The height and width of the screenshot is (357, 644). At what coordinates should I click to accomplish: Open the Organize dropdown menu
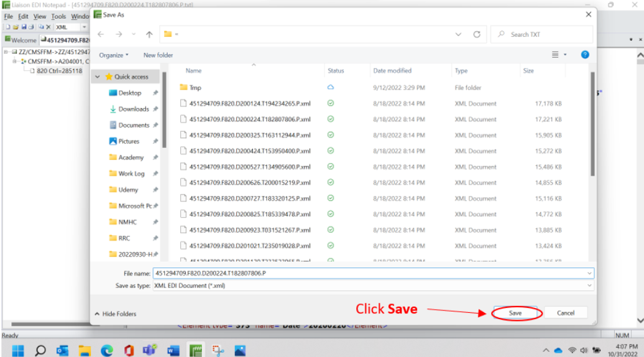(113, 55)
